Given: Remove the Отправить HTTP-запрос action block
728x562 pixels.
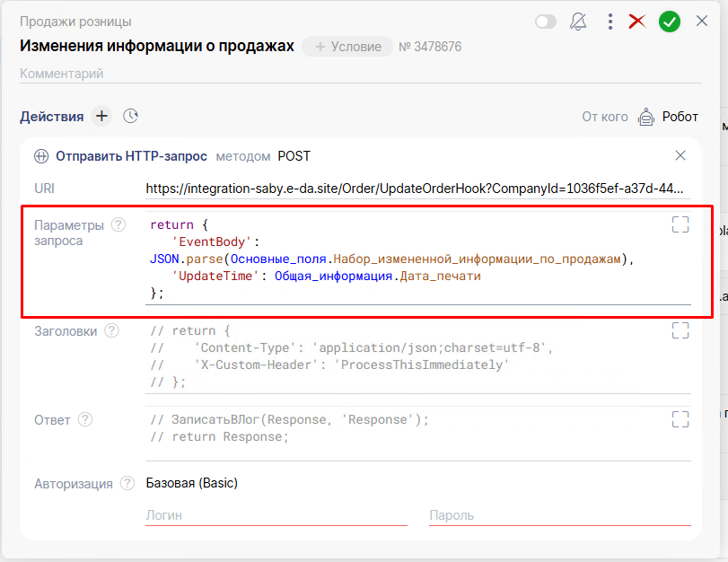Looking at the screenshot, I should tap(680, 155).
